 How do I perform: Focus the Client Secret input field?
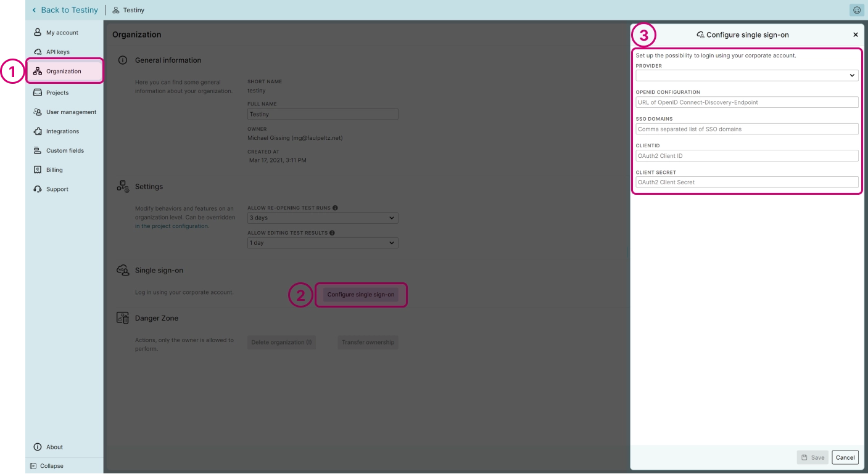(x=746, y=182)
